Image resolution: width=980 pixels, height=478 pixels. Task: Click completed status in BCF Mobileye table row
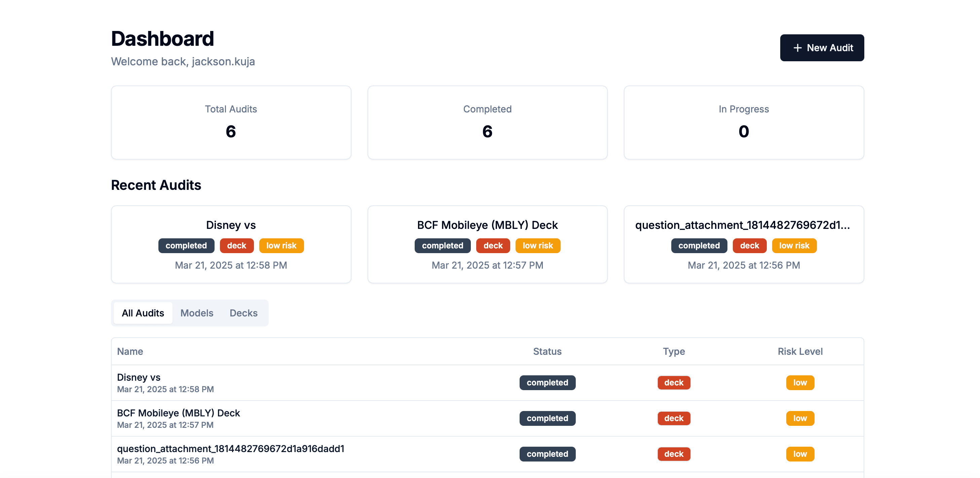(x=548, y=418)
